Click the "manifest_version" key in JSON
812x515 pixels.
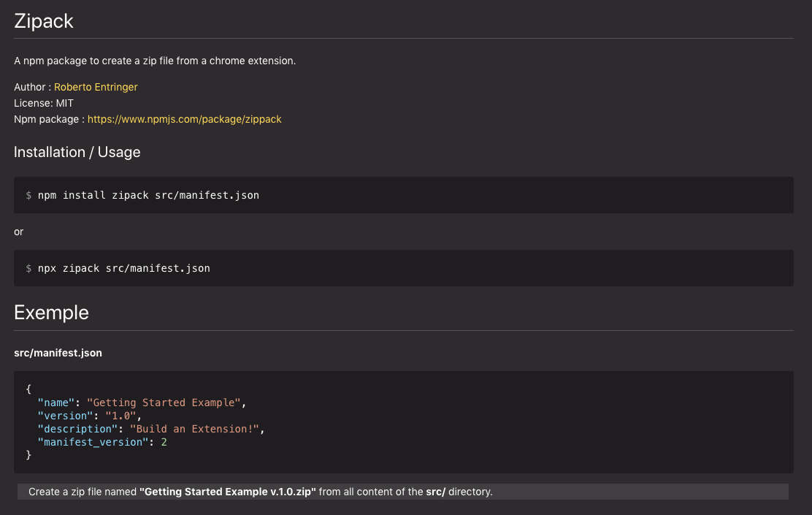[93, 442]
